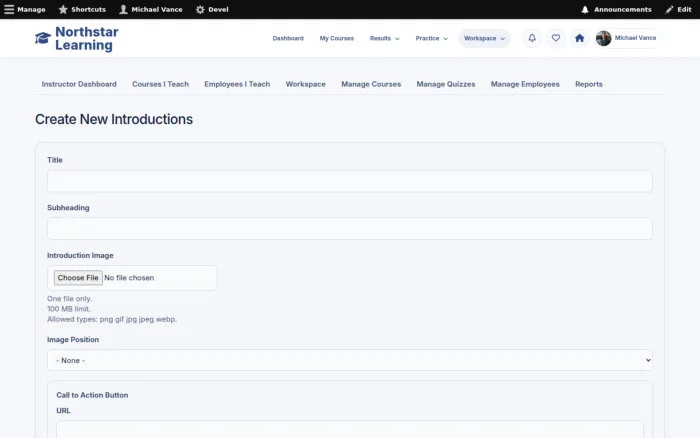Switch to the Workspace secondary tab
This screenshot has width=700, height=438.
(x=305, y=84)
